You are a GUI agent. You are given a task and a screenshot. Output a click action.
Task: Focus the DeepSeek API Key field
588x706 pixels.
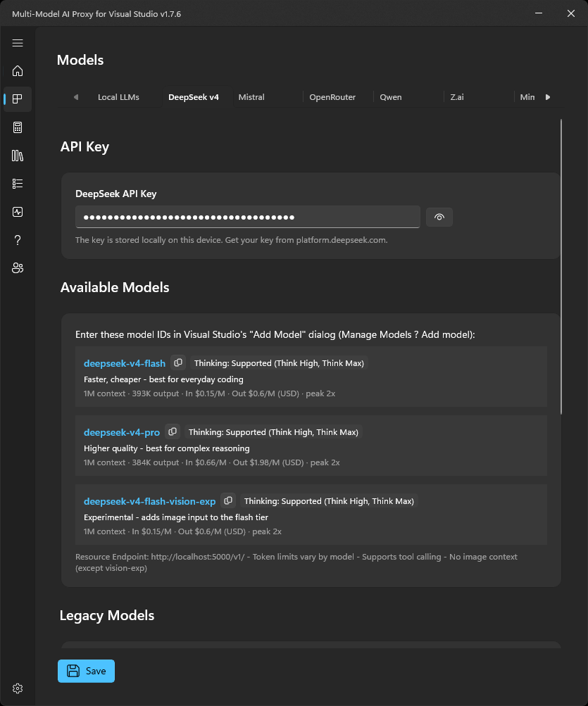coord(248,217)
